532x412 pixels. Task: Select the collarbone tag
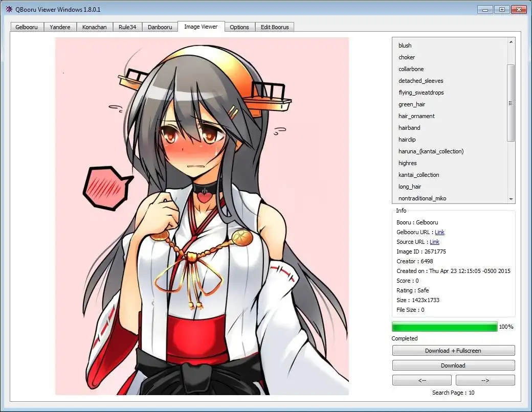coord(411,69)
